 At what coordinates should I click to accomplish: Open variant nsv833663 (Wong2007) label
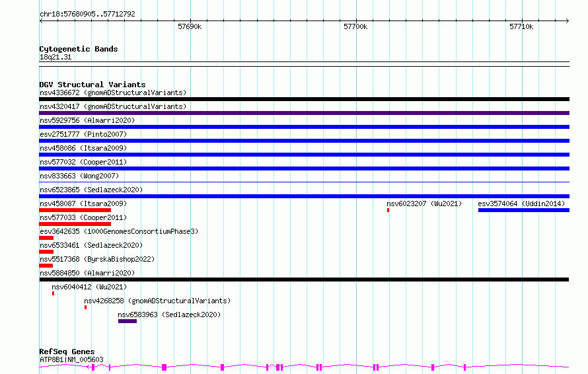[79, 176]
